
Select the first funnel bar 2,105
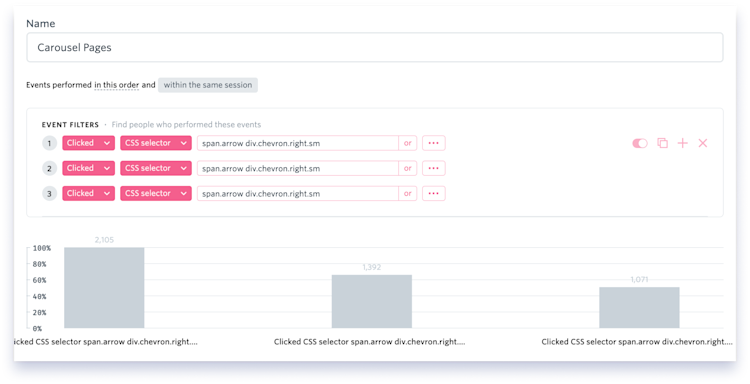coord(104,287)
